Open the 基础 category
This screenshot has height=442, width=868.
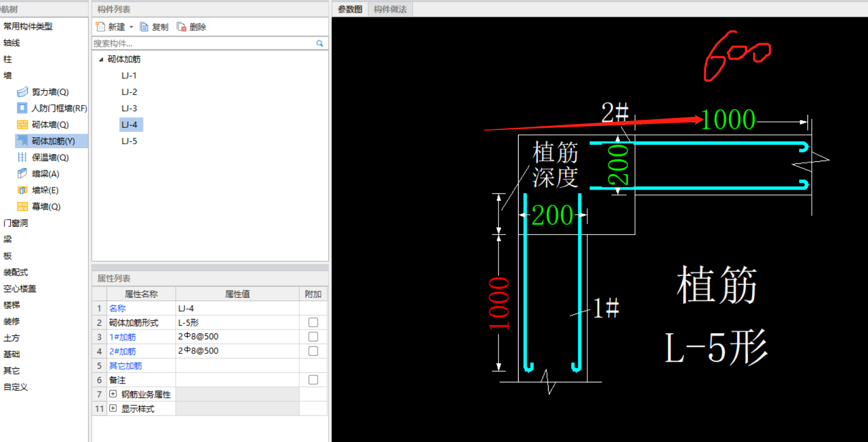[x=11, y=354]
